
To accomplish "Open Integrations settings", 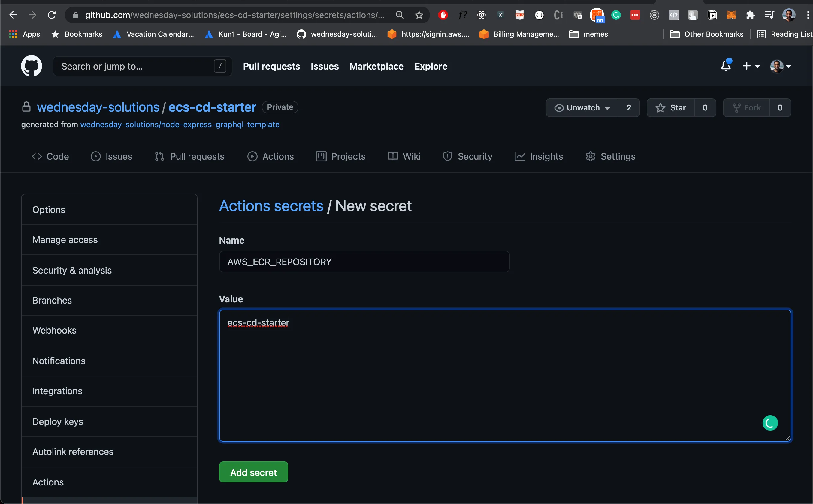I will [109, 391].
